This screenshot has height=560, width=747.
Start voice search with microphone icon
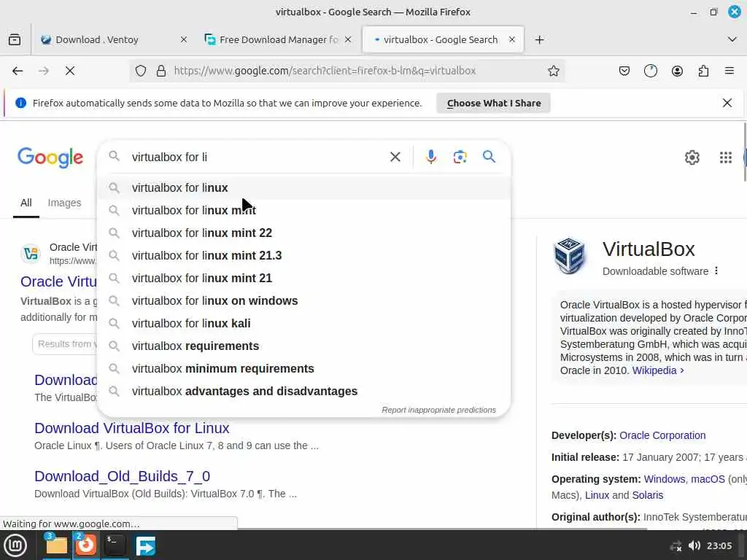coord(430,157)
